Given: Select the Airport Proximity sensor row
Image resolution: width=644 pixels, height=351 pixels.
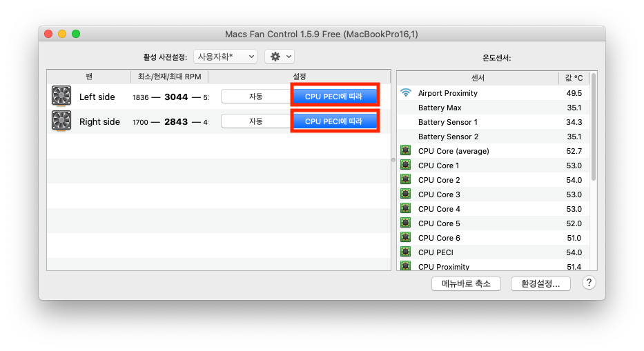Looking at the screenshot, I should pyautogui.click(x=494, y=93).
